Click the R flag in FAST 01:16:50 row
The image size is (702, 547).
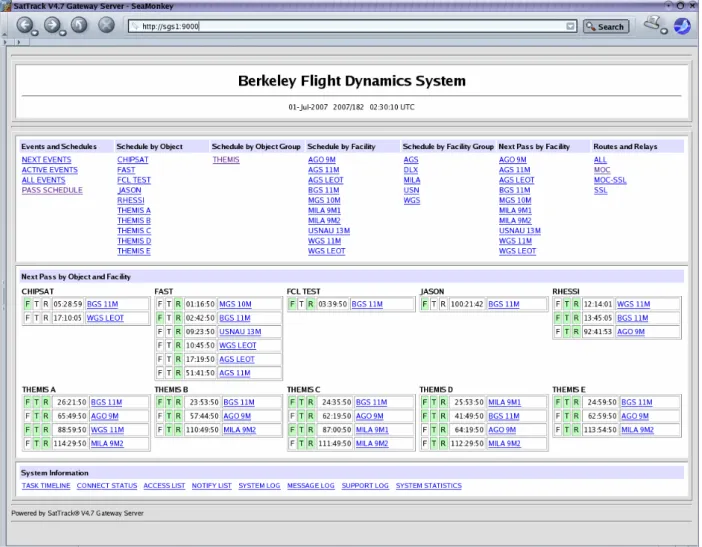click(x=178, y=304)
